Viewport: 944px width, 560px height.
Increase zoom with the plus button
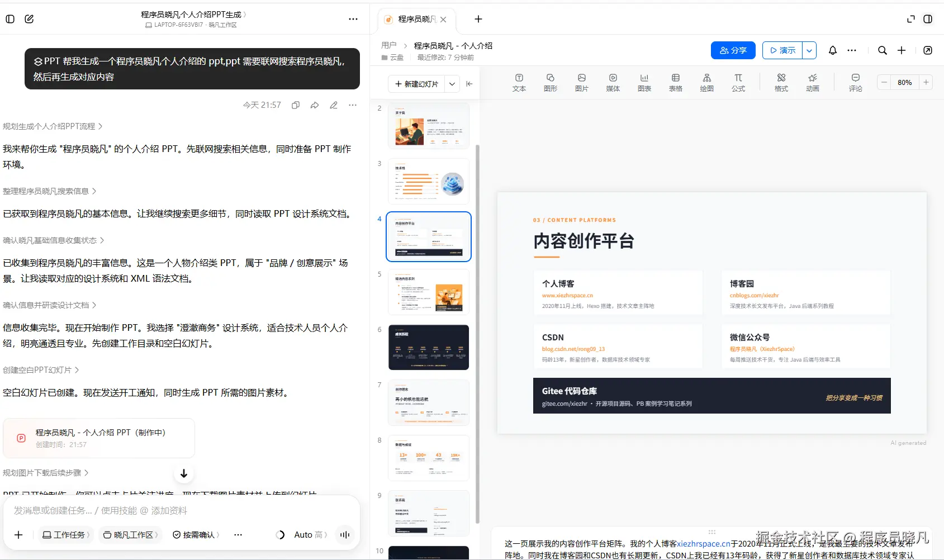(926, 83)
